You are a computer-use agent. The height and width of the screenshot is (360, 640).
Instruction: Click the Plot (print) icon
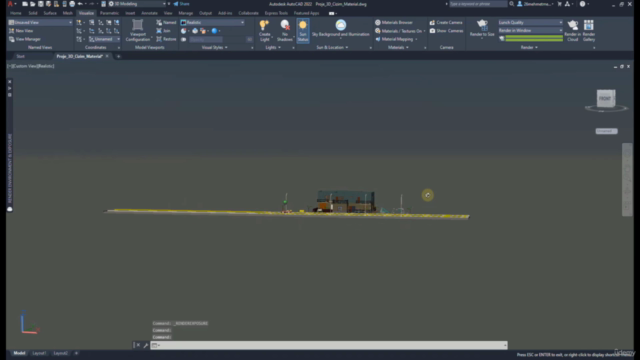72,4
